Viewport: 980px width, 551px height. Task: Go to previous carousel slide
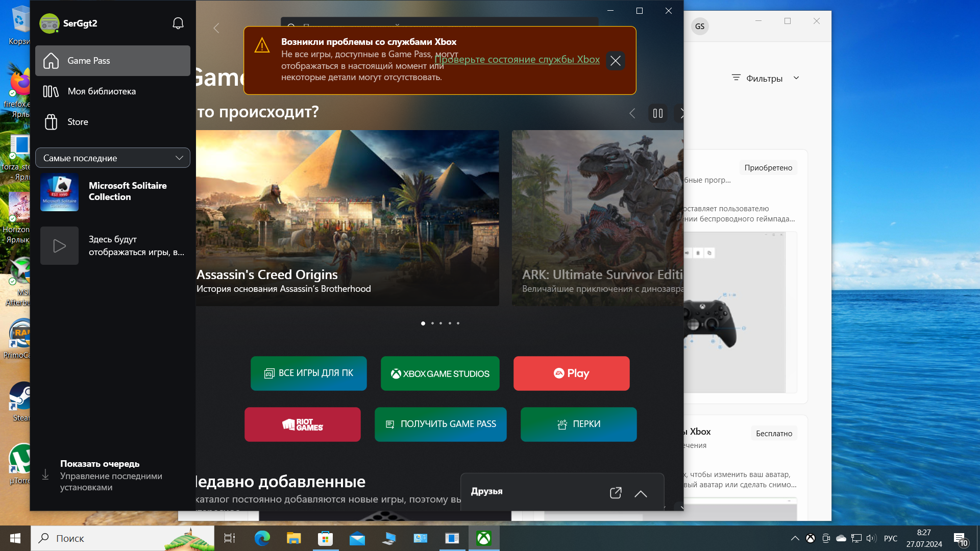pyautogui.click(x=632, y=113)
